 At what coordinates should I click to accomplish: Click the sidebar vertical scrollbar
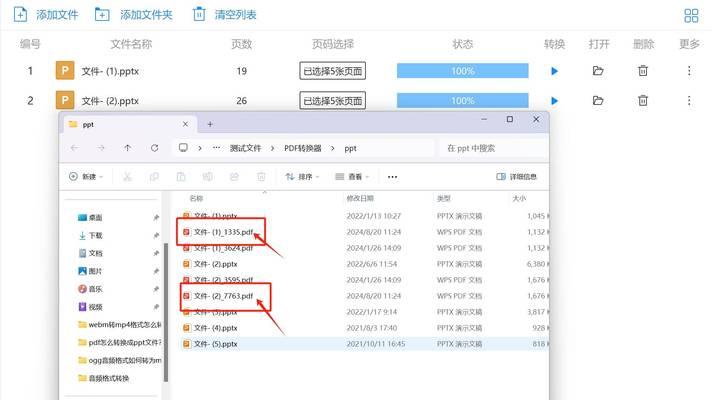pyautogui.click(x=166, y=312)
